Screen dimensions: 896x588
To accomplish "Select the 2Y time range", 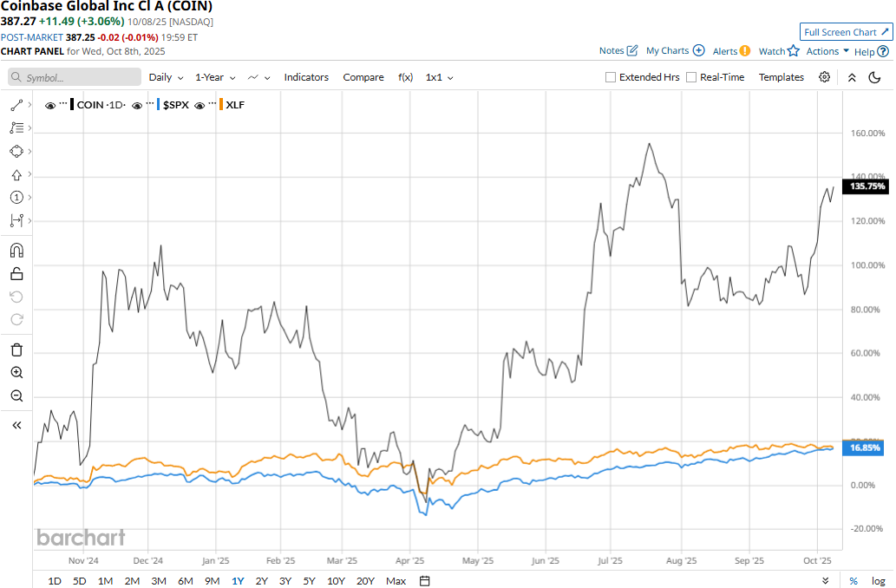I will tap(262, 580).
